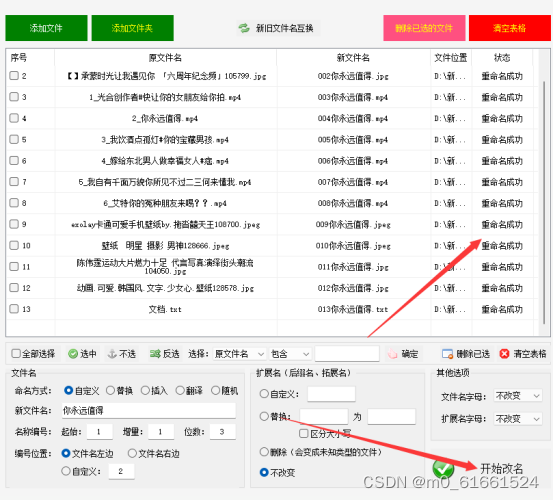Click the anchor 不选 icon
This screenshot has width=554, height=500.
112,354
